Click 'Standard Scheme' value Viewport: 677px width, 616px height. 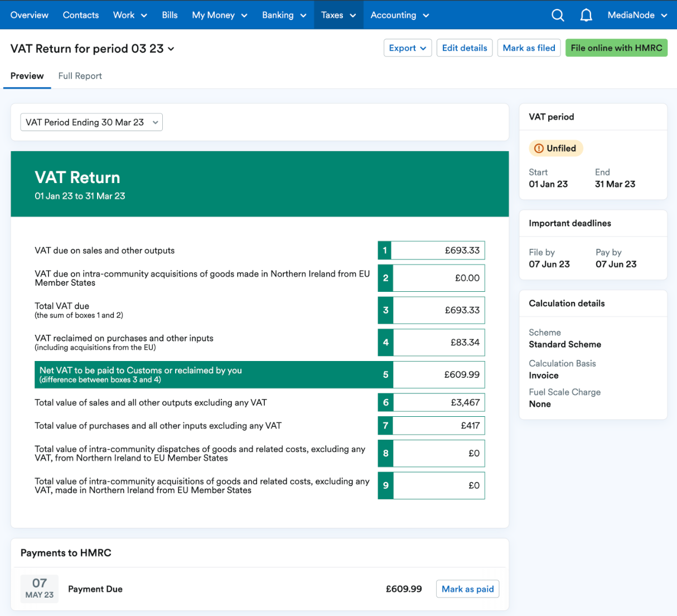(565, 345)
